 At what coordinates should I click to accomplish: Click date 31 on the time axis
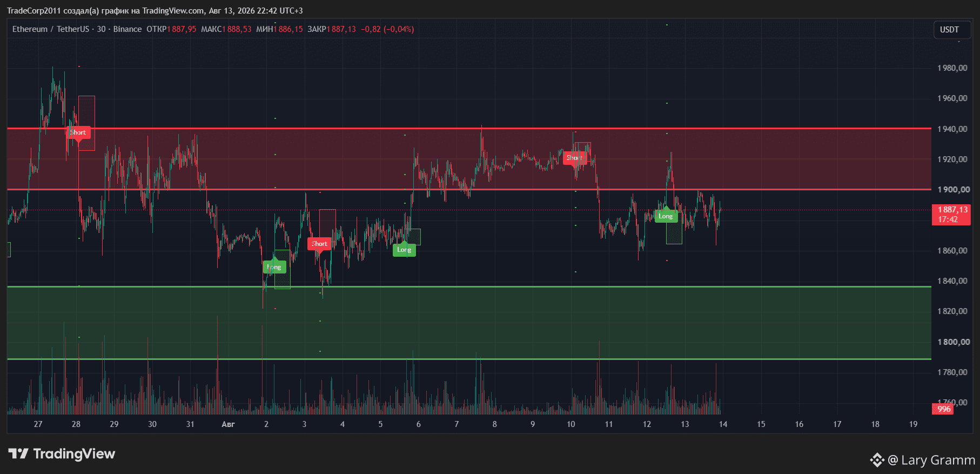click(x=190, y=424)
